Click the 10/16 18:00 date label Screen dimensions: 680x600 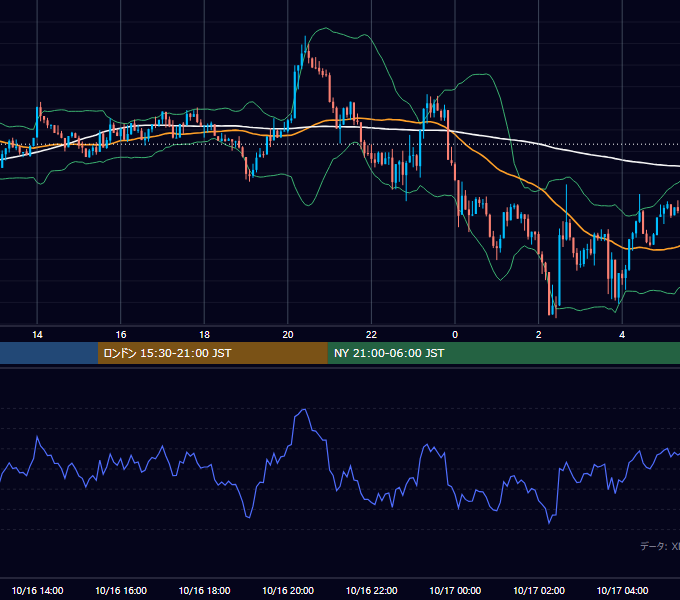click(204, 590)
